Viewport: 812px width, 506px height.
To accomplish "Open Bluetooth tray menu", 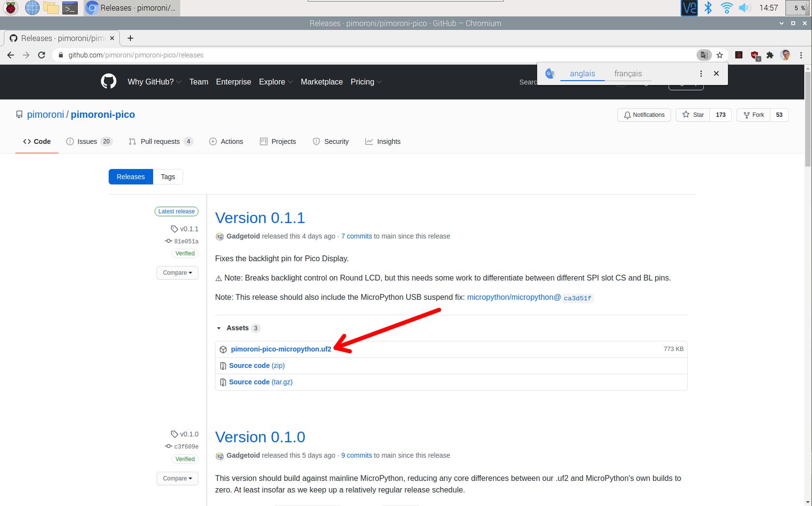I will click(x=708, y=8).
